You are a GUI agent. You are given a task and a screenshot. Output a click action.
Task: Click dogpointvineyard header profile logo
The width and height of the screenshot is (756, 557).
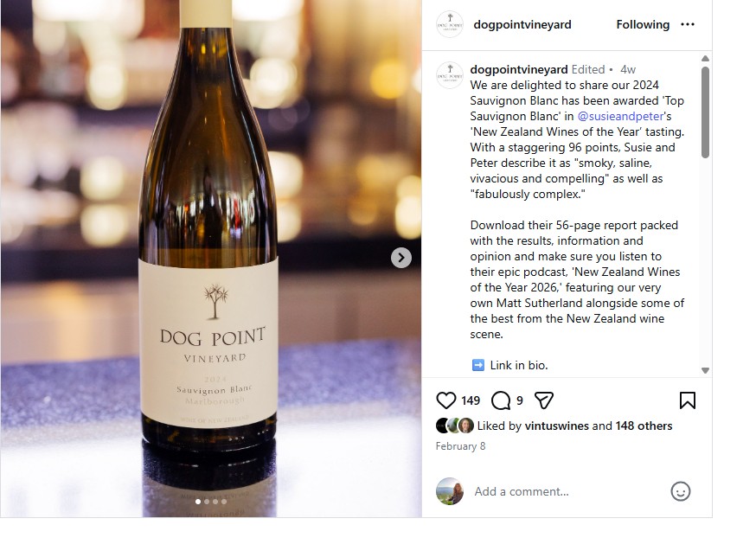point(450,24)
